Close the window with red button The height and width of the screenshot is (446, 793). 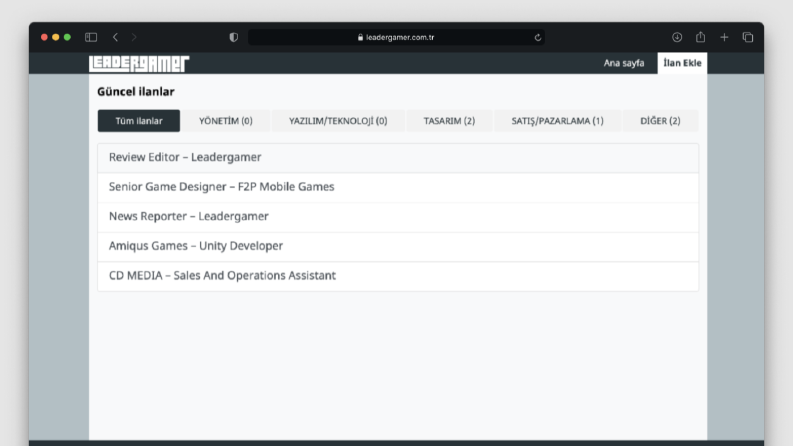(44, 37)
